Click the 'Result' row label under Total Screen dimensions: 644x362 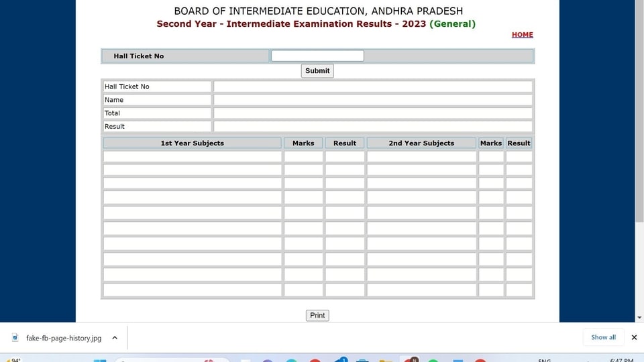click(x=114, y=127)
